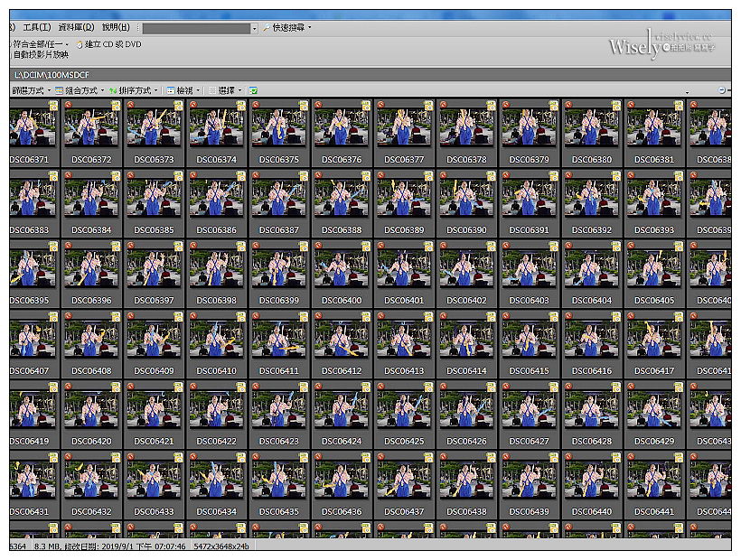This screenshot has height=560, width=741.
Task: Click the file-type badge on DSC06396
Action: coord(116,246)
